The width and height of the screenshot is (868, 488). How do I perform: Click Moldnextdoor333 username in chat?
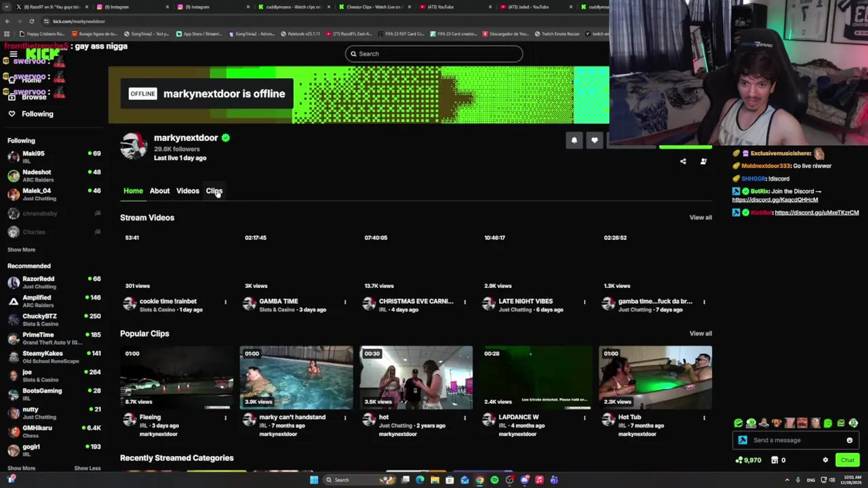click(x=766, y=166)
